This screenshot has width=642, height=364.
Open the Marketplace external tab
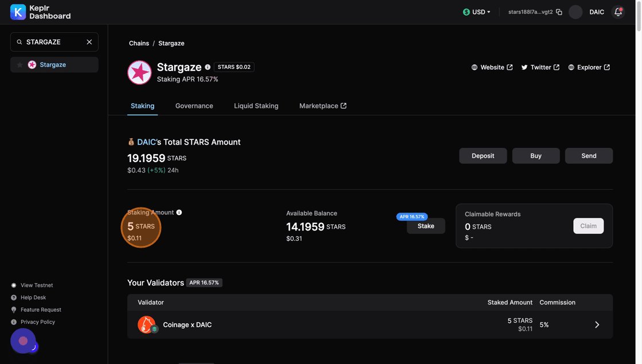coord(323,106)
